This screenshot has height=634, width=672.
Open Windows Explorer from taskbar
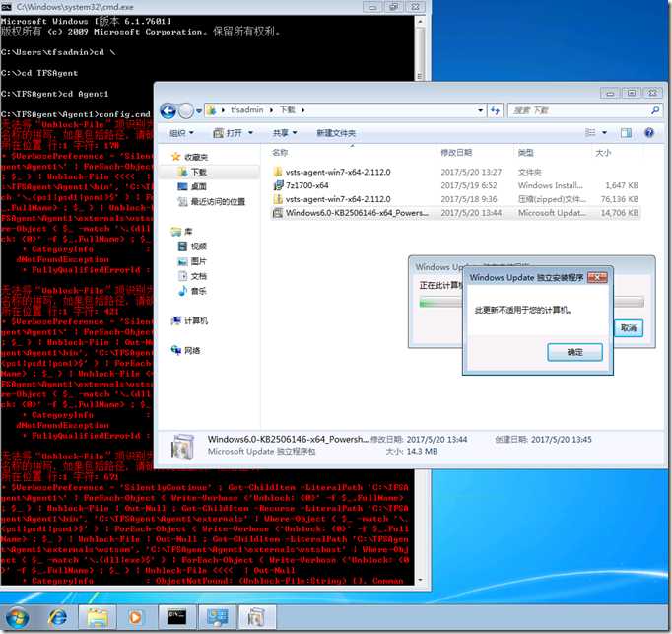point(98,618)
